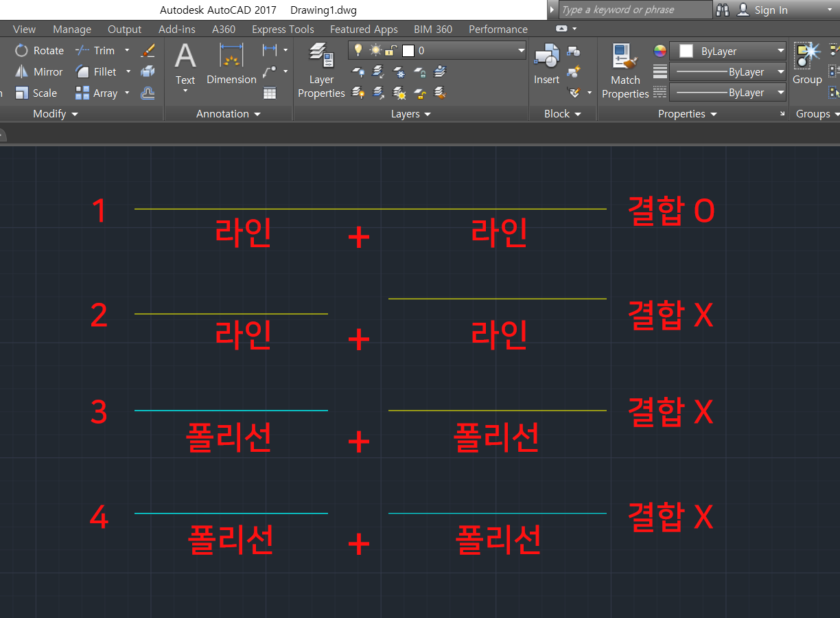The width and height of the screenshot is (840, 618).
Task: Open the Fillet dropdown arrow
Action: tap(128, 71)
